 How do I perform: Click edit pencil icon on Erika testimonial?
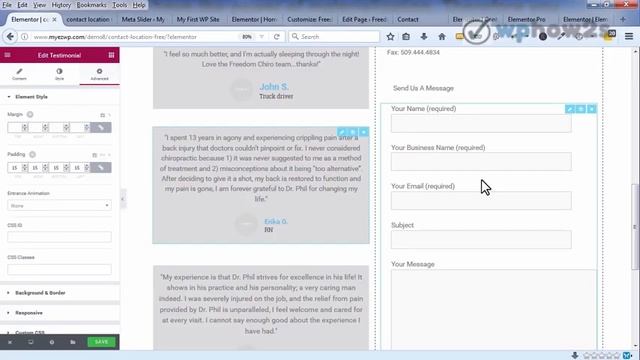pyautogui.click(x=342, y=132)
